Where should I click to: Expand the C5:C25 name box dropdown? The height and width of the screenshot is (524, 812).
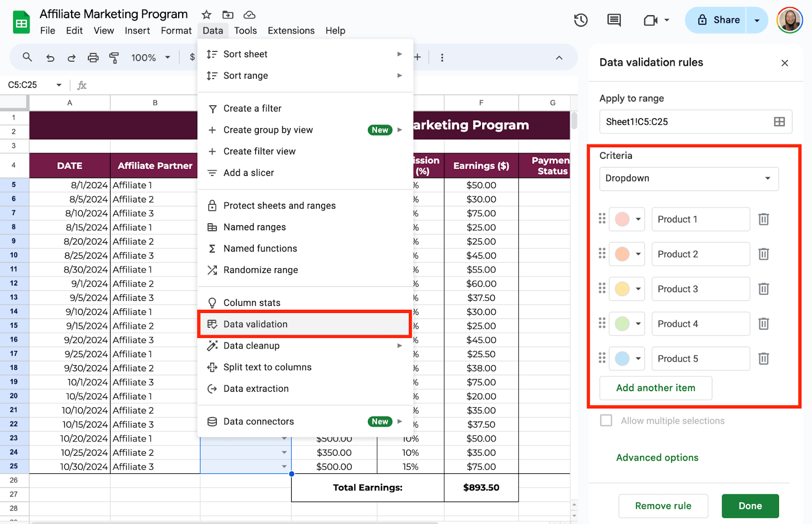click(x=59, y=85)
